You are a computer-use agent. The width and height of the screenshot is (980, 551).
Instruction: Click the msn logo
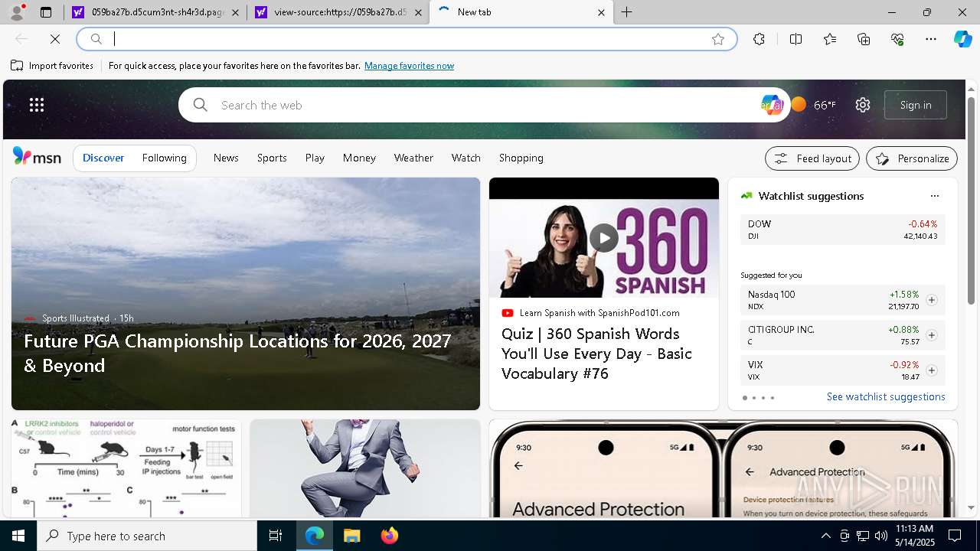(x=37, y=157)
